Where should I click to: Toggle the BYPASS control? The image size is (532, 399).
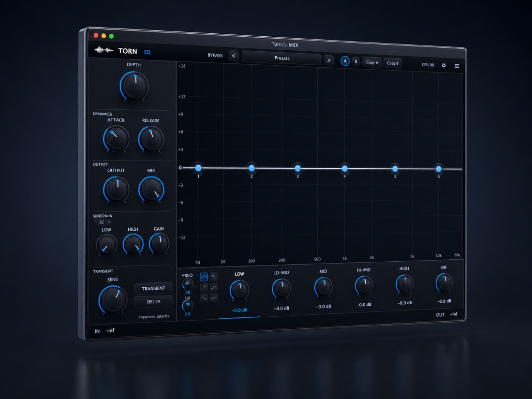215,55
